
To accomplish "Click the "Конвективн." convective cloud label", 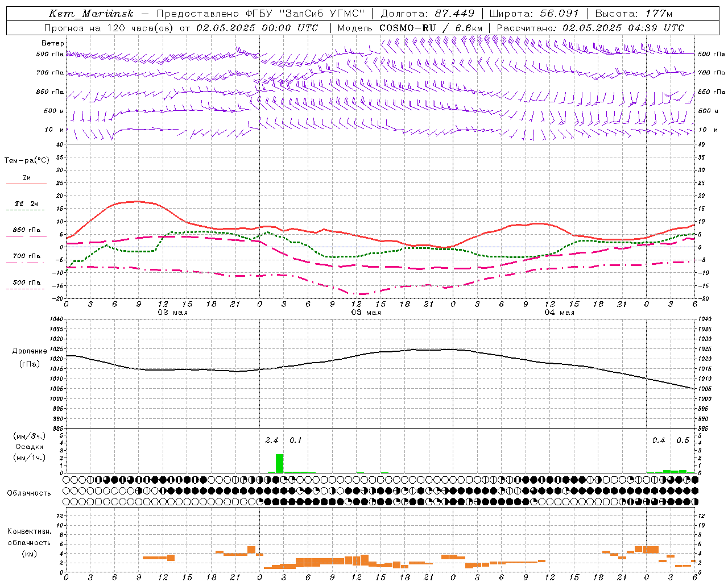I will click(x=29, y=531).
